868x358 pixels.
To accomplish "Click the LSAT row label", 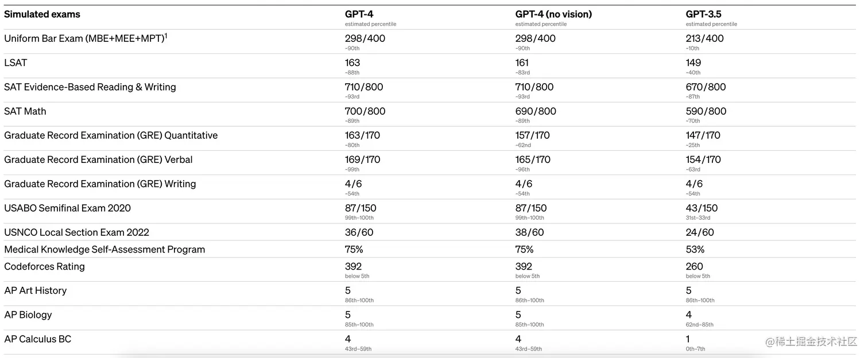I will coord(15,63).
